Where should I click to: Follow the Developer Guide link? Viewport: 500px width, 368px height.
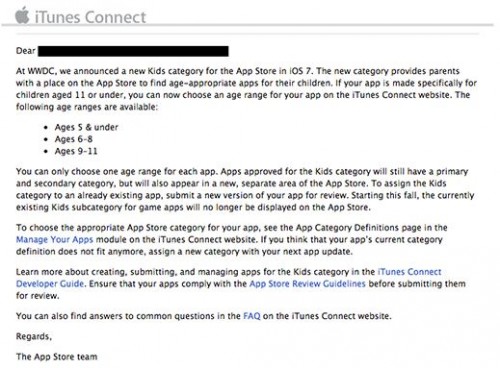click(50, 284)
